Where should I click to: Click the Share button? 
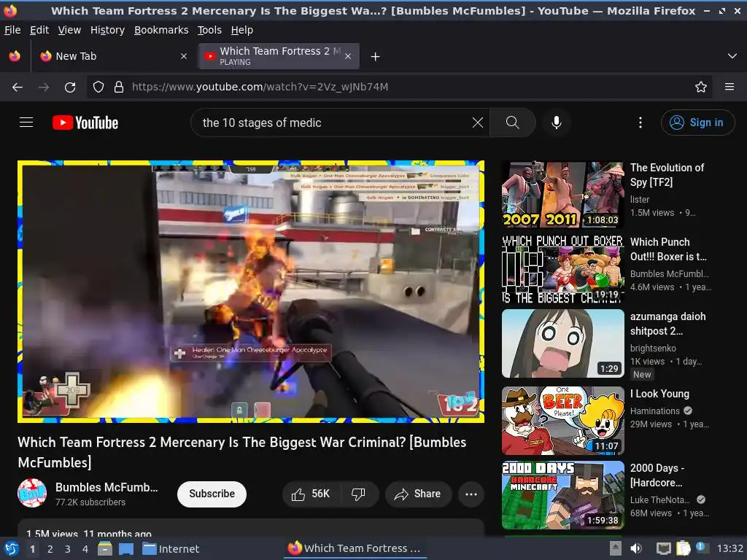pyautogui.click(x=417, y=494)
